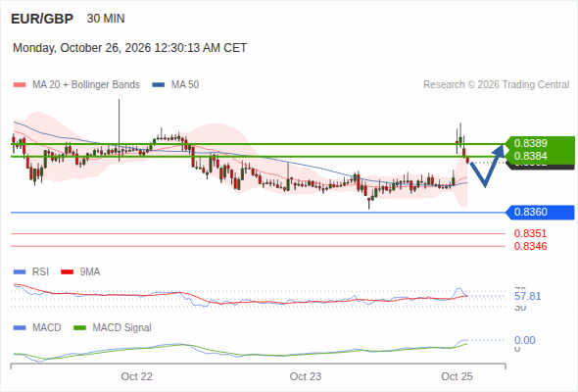Click the MA 50 legend color swatch

pos(159,85)
